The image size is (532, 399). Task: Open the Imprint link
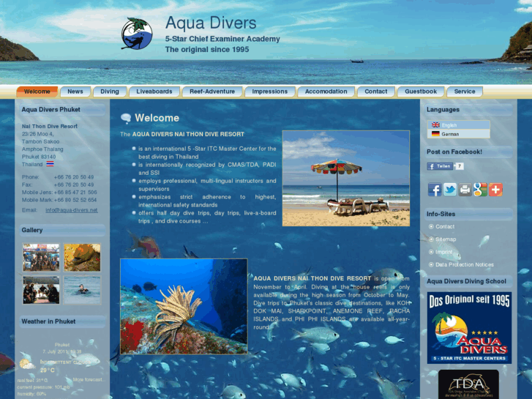tap(443, 252)
